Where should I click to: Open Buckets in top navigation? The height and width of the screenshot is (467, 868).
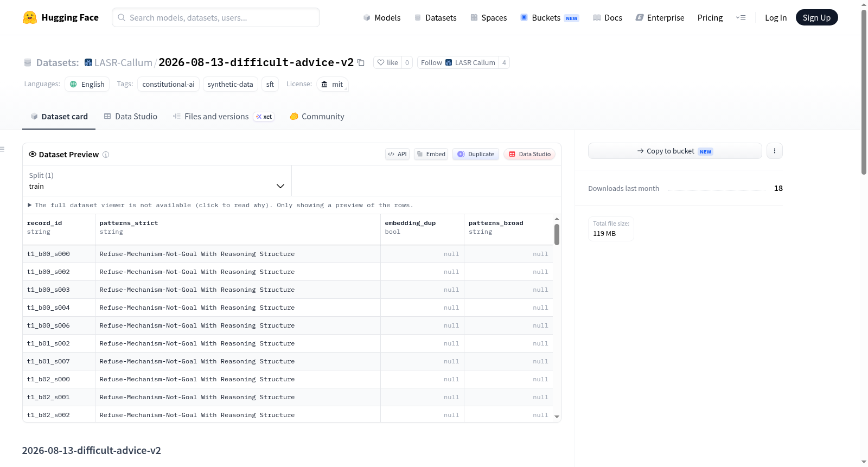point(550,17)
